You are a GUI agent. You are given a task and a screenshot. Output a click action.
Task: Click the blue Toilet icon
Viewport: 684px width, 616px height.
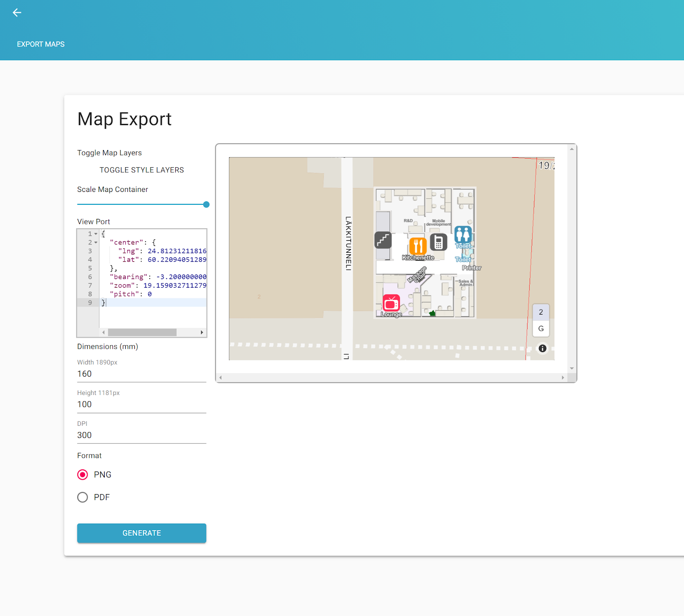point(463,234)
